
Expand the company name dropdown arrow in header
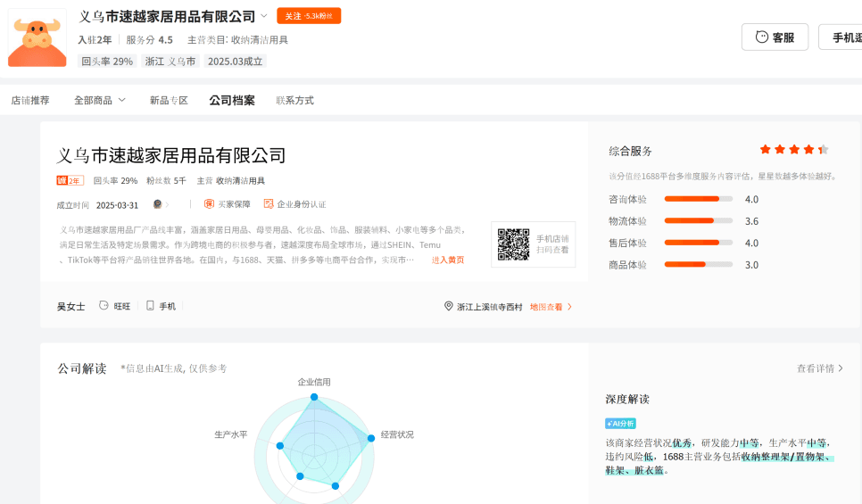(264, 16)
